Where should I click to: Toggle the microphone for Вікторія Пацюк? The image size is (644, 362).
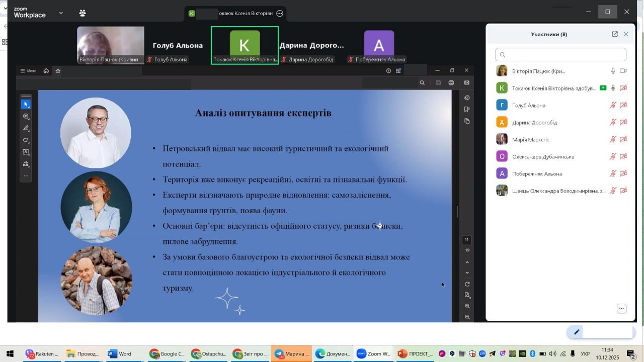point(613,71)
